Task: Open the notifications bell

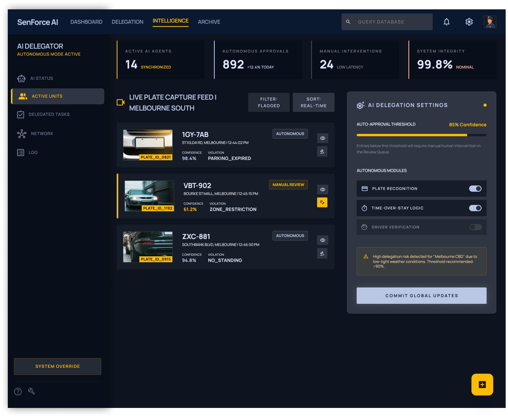Action: (446, 22)
